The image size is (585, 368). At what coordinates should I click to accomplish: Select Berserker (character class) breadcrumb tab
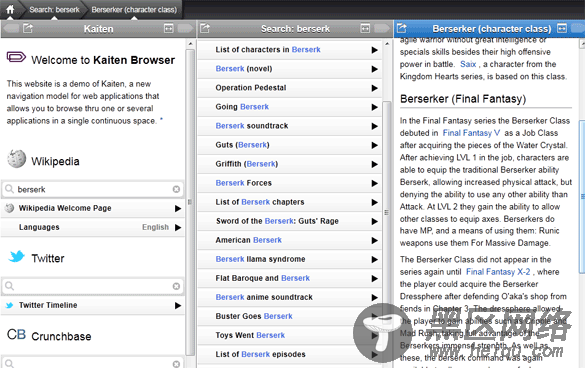coord(134,10)
